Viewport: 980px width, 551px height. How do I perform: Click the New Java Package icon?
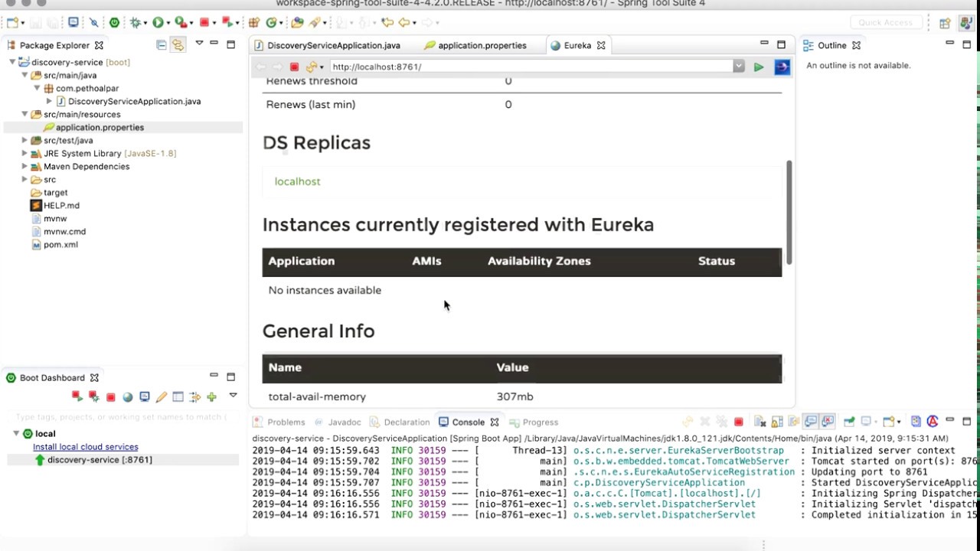253,23
